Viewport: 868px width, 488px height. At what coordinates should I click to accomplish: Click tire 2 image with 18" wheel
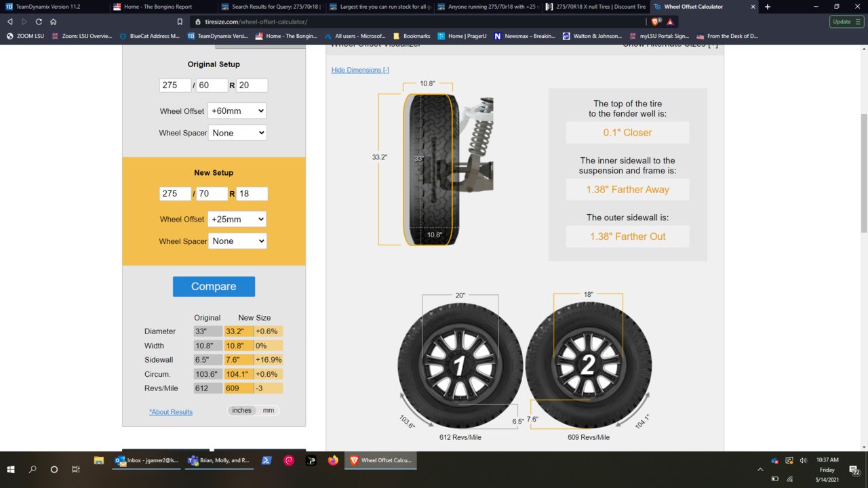[x=589, y=365]
